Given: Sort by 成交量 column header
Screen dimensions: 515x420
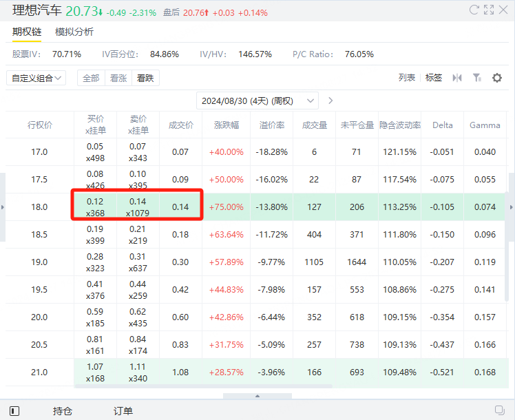Looking at the screenshot, I should click(x=315, y=125).
